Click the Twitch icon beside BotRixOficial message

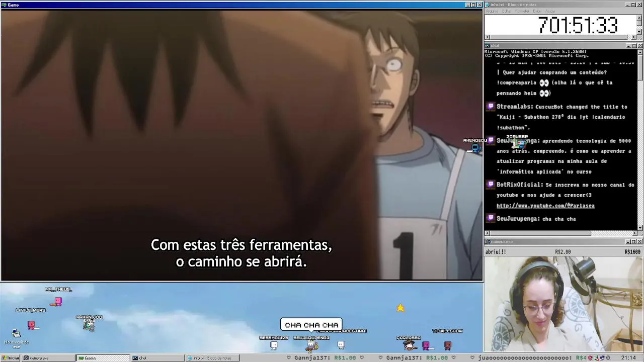pyautogui.click(x=491, y=185)
